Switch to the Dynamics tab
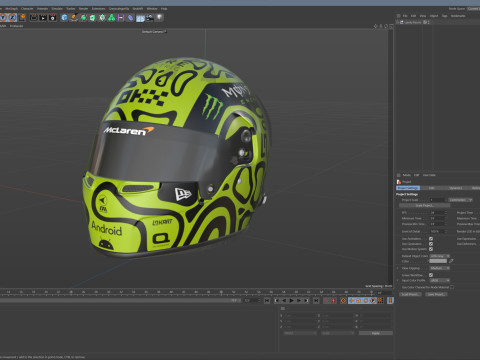The width and height of the screenshot is (480, 360). (456, 188)
